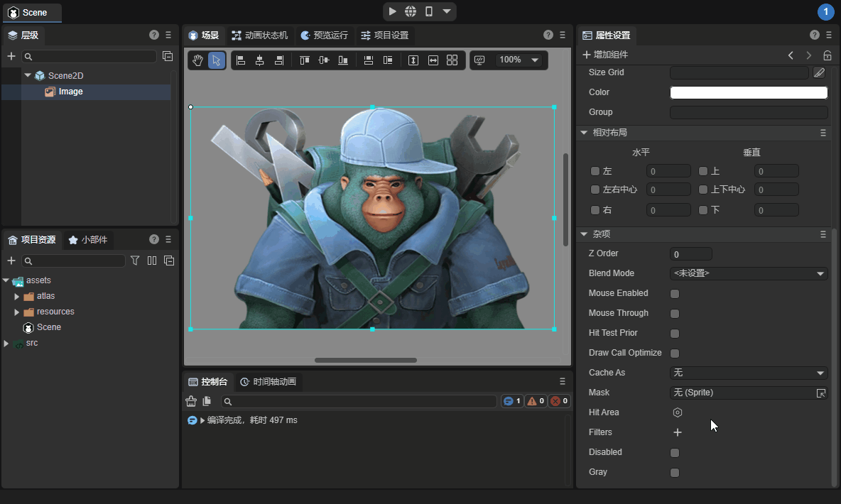Run the project with the play button
This screenshot has height=504, width=841.
coord(393,11)
